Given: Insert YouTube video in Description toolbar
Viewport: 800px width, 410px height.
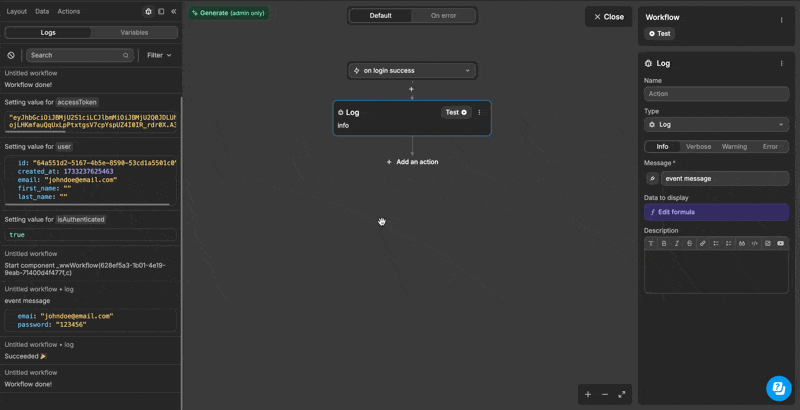Looking at the screenshot, I should [781, 243].
